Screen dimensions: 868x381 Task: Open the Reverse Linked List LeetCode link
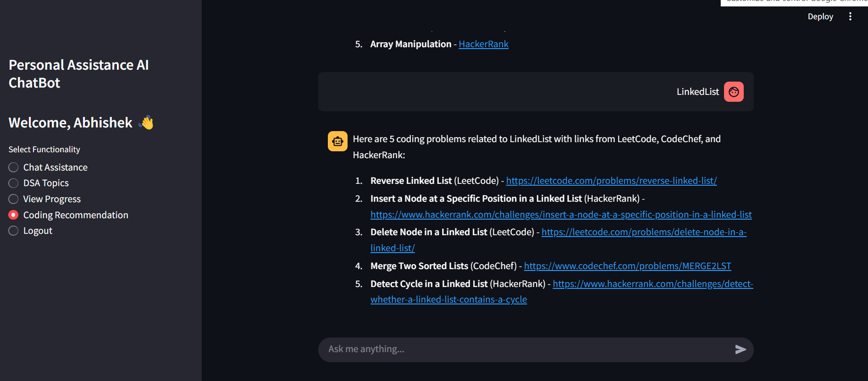point(611,181)
